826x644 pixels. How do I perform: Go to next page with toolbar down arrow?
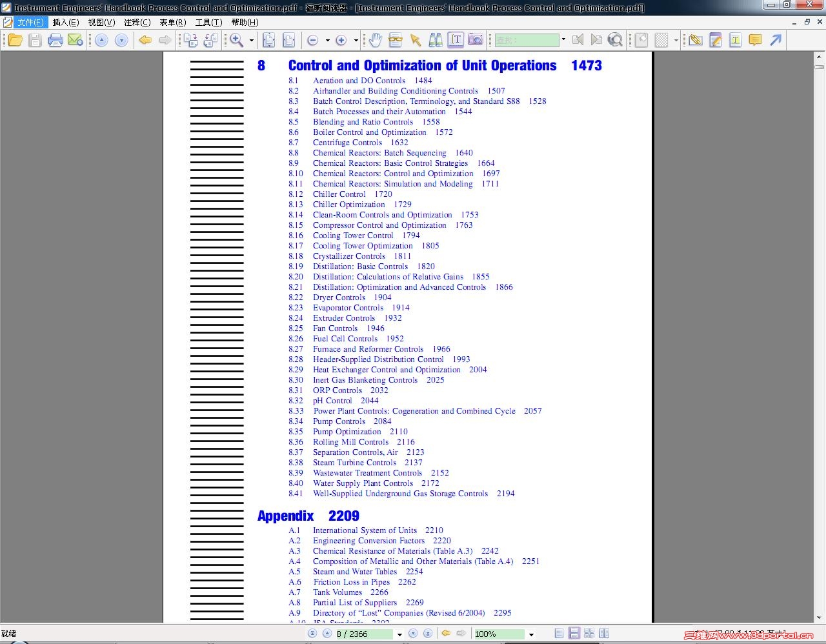click(121, 40)
